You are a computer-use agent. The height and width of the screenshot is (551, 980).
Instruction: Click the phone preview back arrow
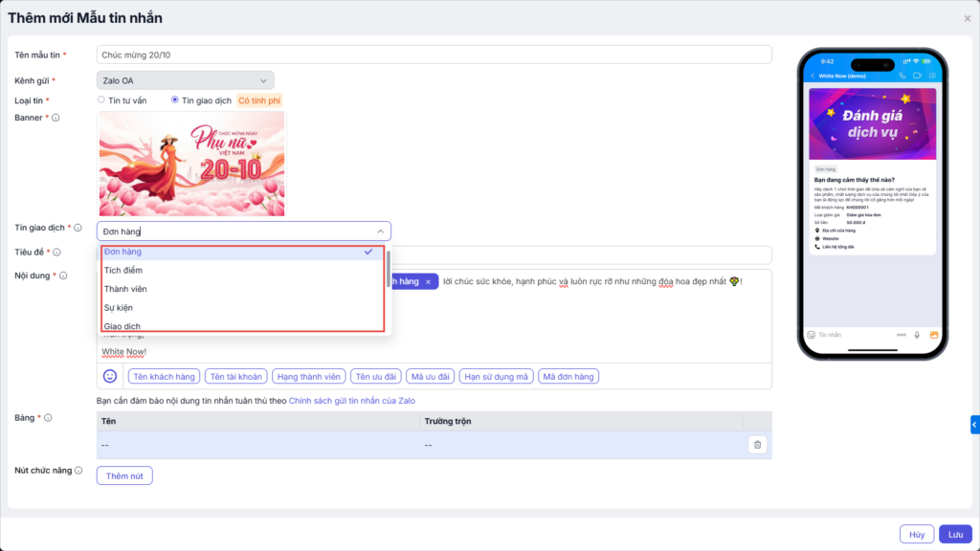[x=813, y=77]
